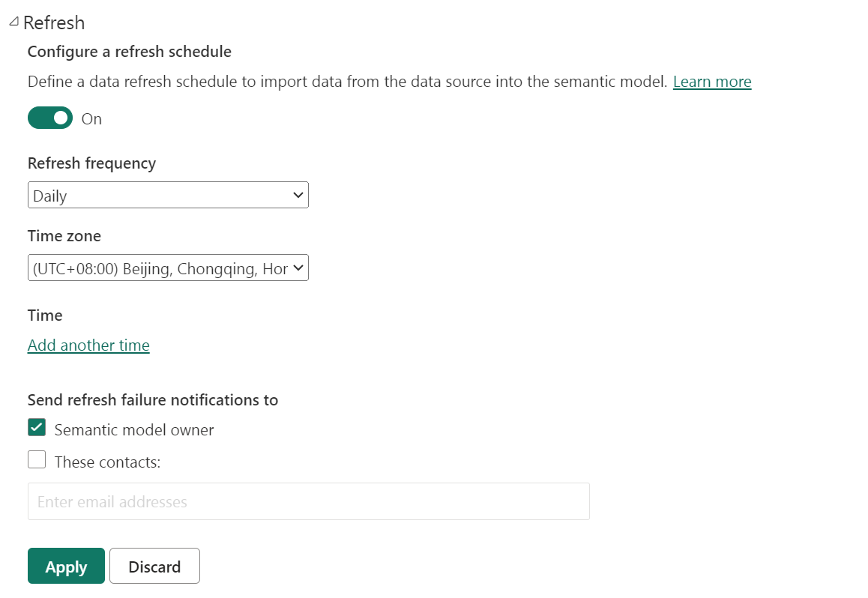868x598 pixels.
Task: Open the Learn more link
Action: (x=711, y=82)
